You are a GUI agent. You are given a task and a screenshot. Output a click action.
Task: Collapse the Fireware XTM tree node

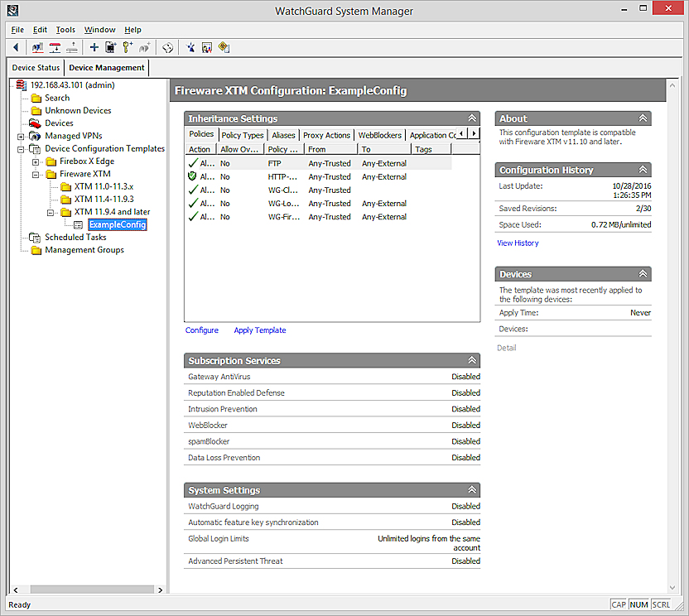[x=36, y=174]
